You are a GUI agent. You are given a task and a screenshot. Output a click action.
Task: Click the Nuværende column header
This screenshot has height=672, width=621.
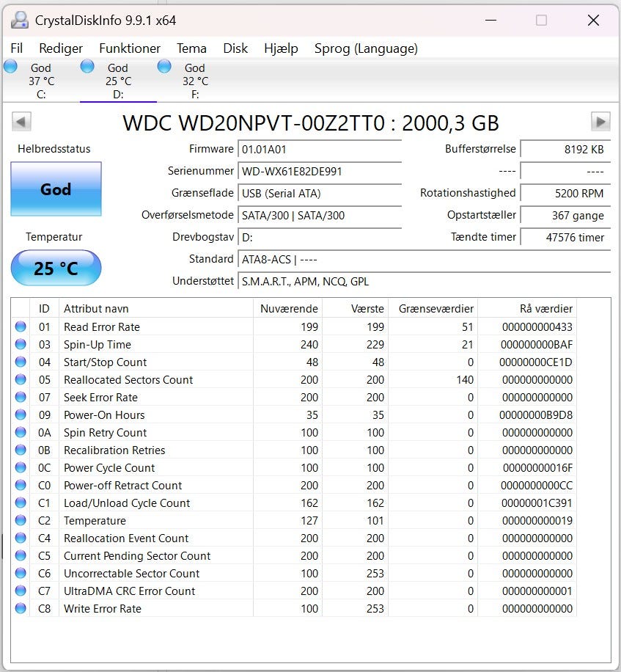coord(288,309)
